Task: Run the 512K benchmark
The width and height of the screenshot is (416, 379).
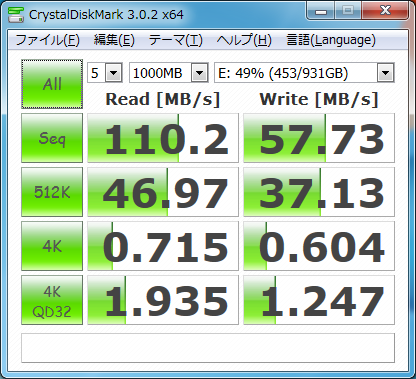Action: 52,192
